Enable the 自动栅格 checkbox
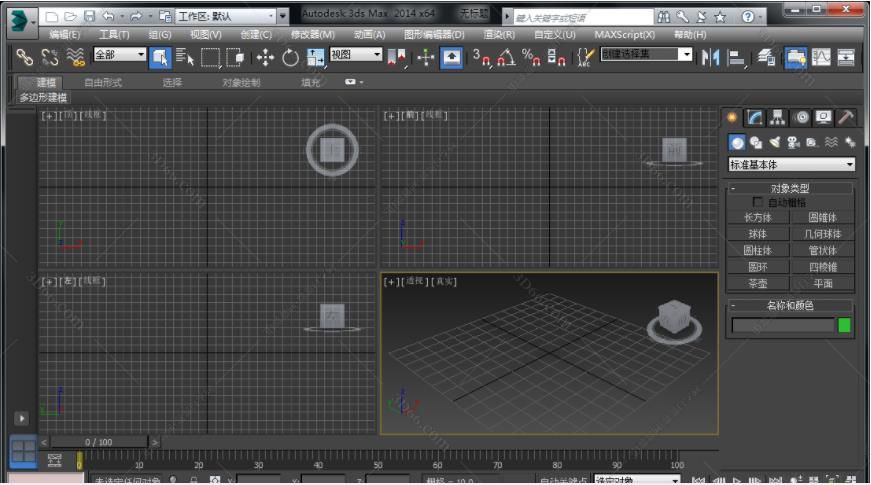The image size is (871, 485). pyautogui.click(x=758, y=202)
